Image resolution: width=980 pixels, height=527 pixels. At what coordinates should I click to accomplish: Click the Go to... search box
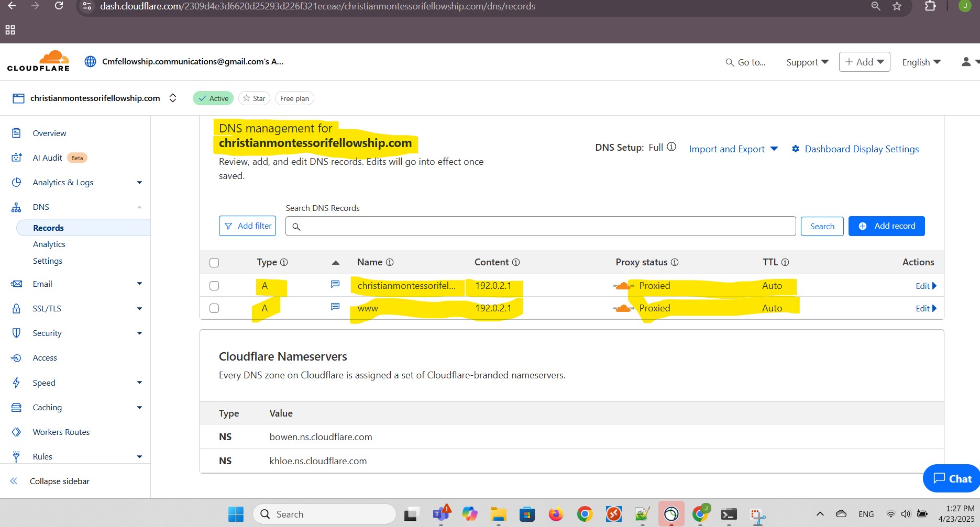(x=745, y=62)
